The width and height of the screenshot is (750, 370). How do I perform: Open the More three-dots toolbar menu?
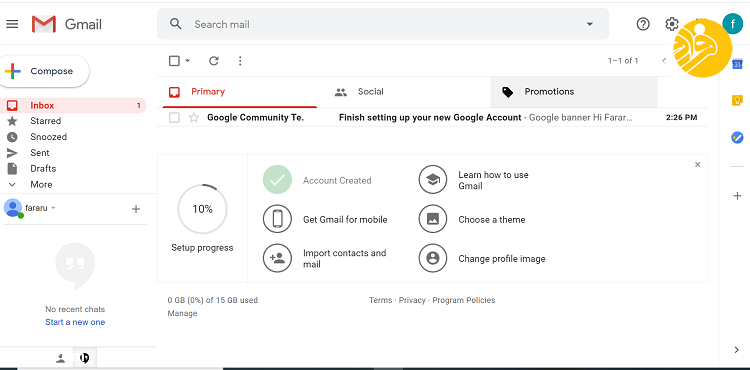(240, 61)
